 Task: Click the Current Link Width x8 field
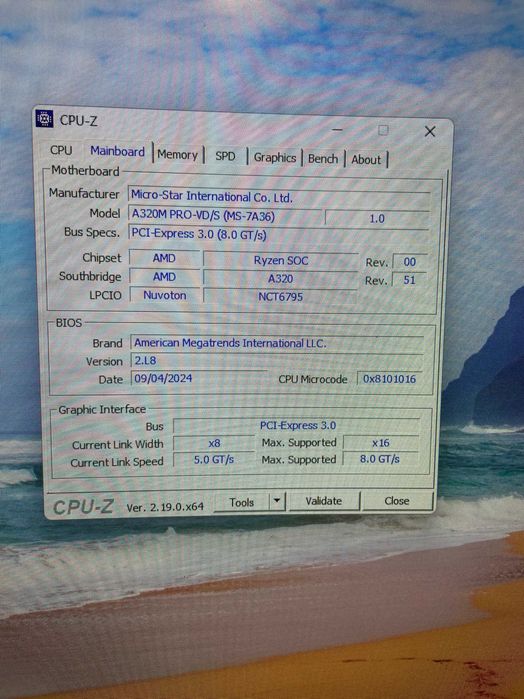coord(214,443)
